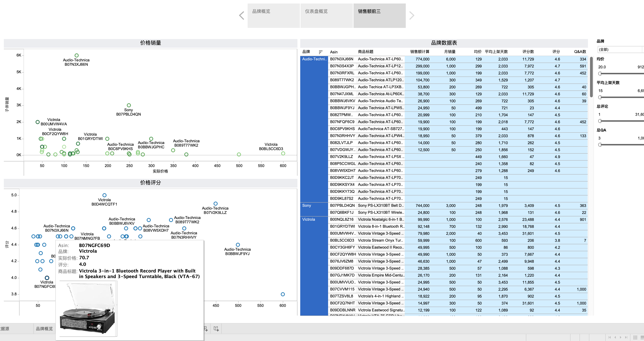The image size is (644, 341).
Task: Select the Victrola B00UMVW4VA mark near 2K
Action: [37, 122]
